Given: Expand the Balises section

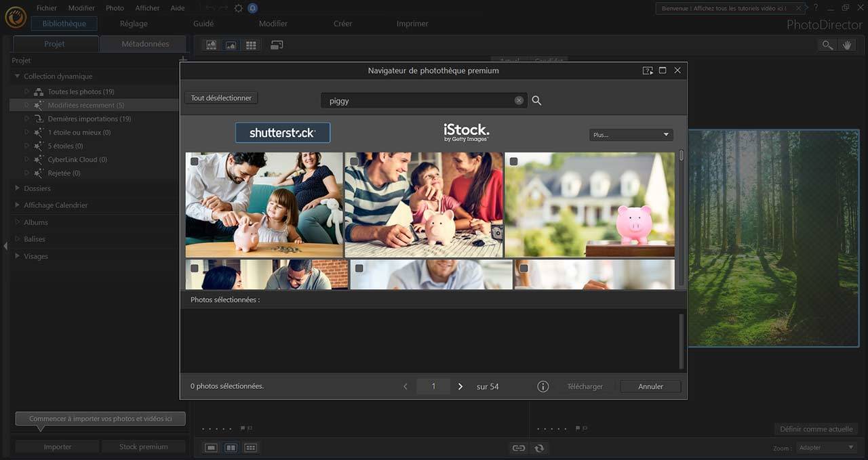Looking at the screenshot, I should point(18,239).
